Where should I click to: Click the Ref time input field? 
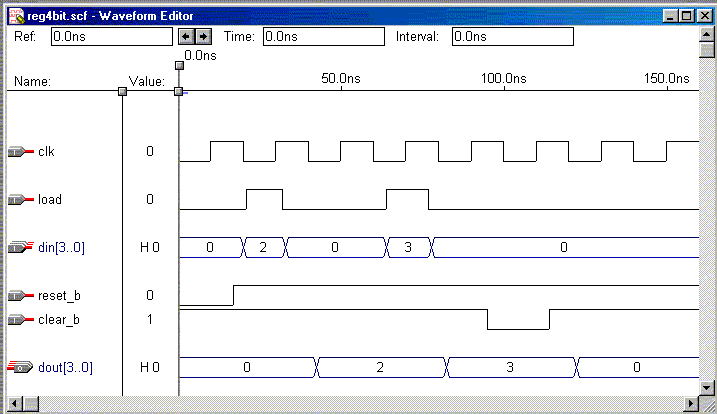pos(111,36)
